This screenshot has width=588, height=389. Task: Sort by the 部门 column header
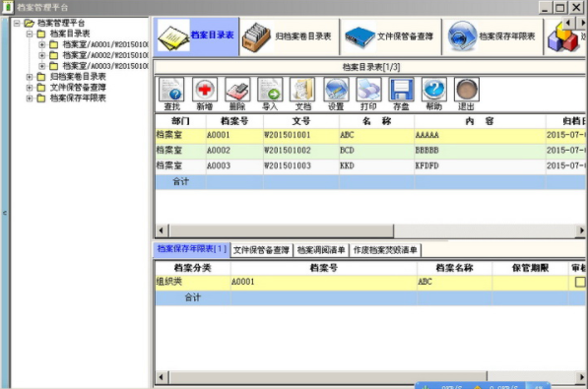pos(180,121)
